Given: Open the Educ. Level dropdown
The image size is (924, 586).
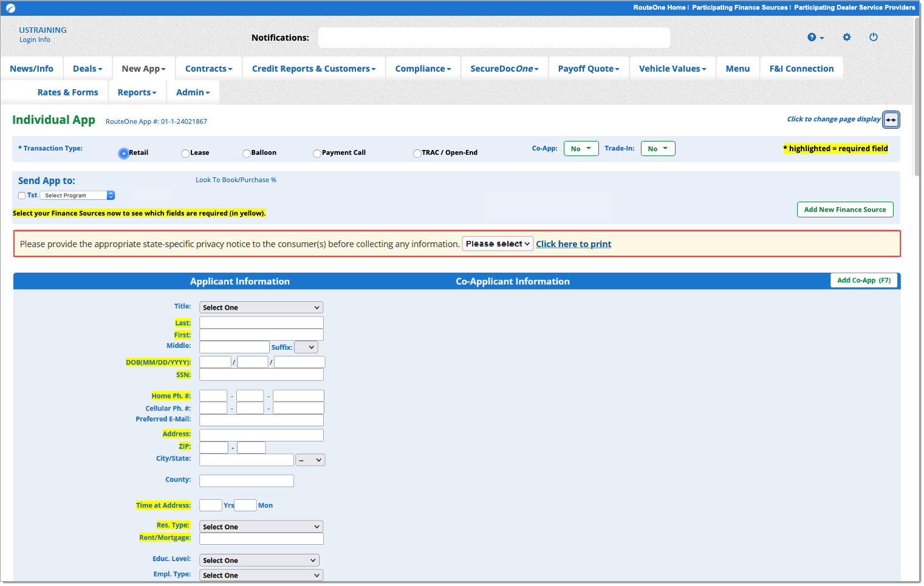Looking at the screenshot, I should pos(259,560).
